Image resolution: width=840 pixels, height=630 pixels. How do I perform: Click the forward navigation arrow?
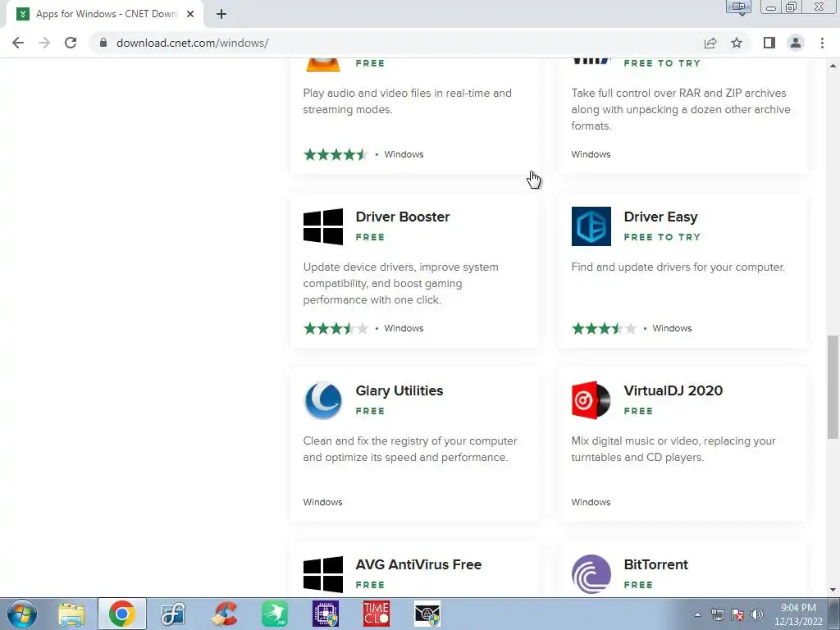pyautogui.click(x=44, y=43)
